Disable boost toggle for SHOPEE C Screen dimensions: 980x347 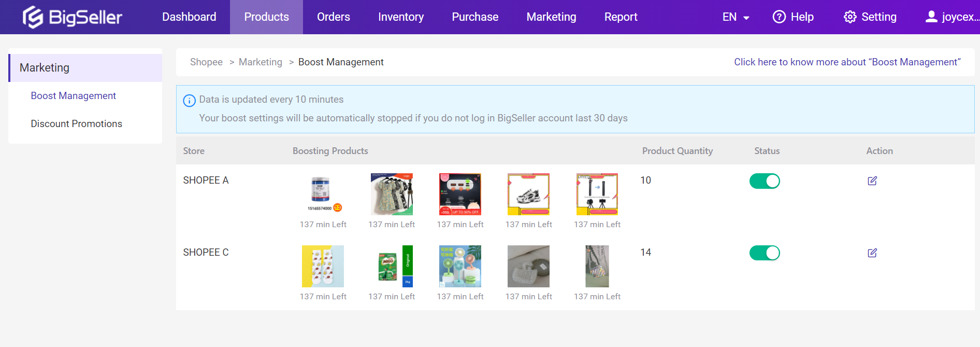click(765, 253)
